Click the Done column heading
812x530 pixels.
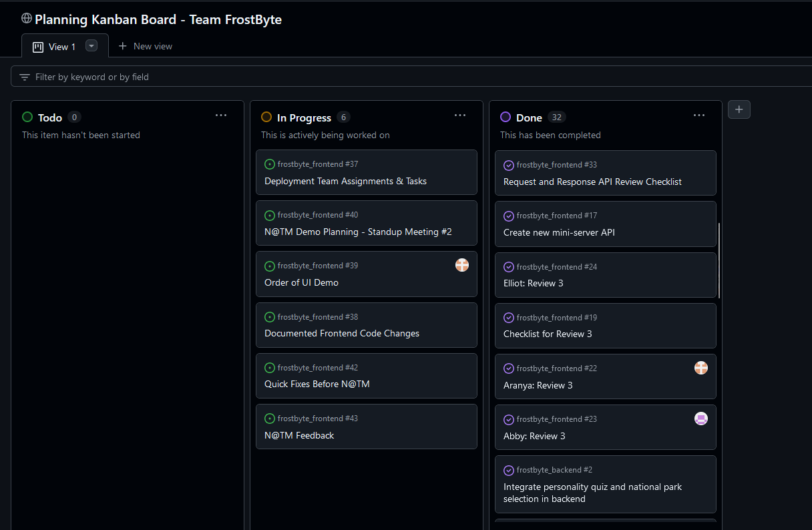(529, 117)
